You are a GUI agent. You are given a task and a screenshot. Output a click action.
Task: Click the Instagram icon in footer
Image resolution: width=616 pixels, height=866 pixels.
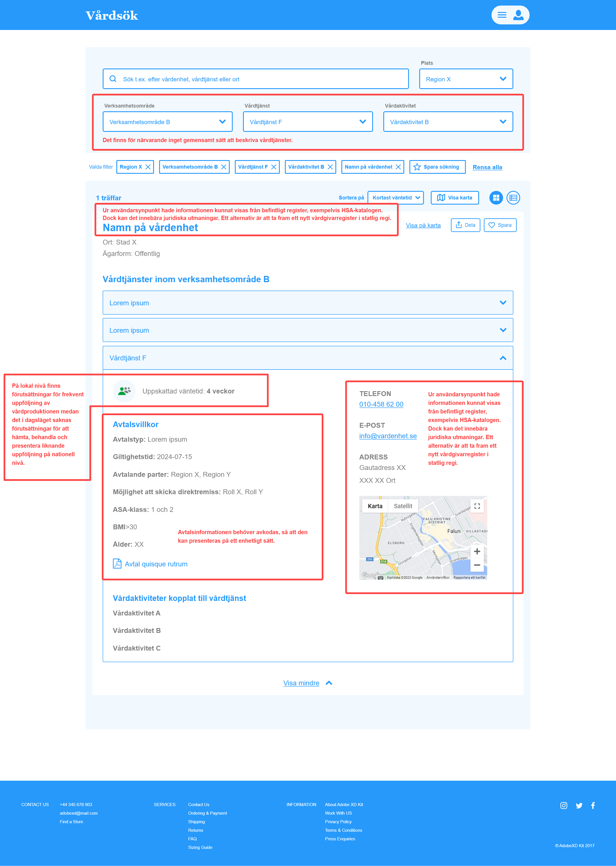point(564,805)
